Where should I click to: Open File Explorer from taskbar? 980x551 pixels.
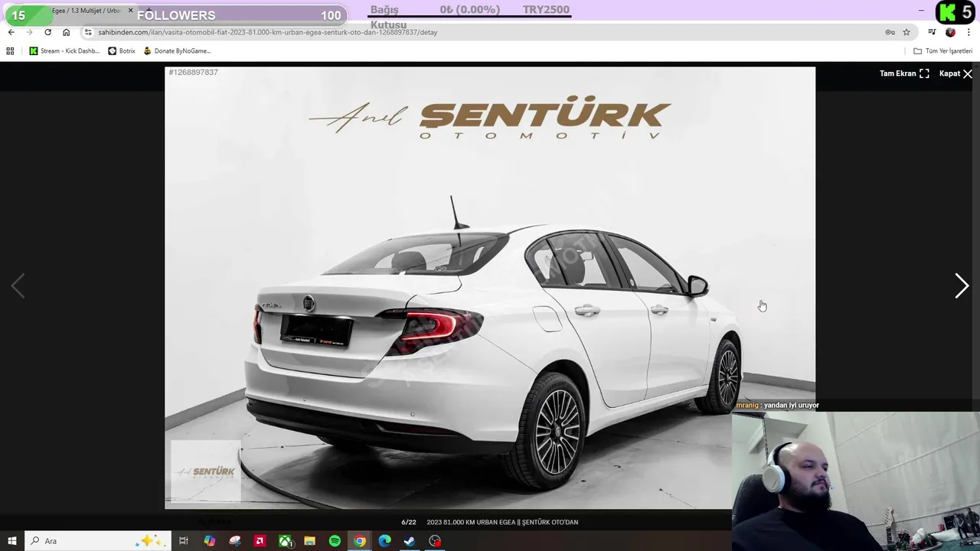pos(310,541)
